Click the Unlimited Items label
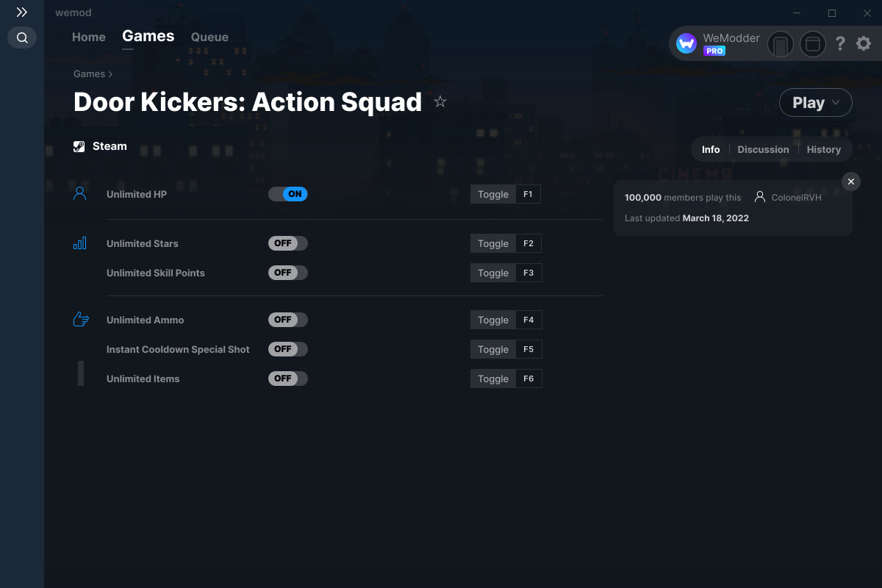 (143, 379)
